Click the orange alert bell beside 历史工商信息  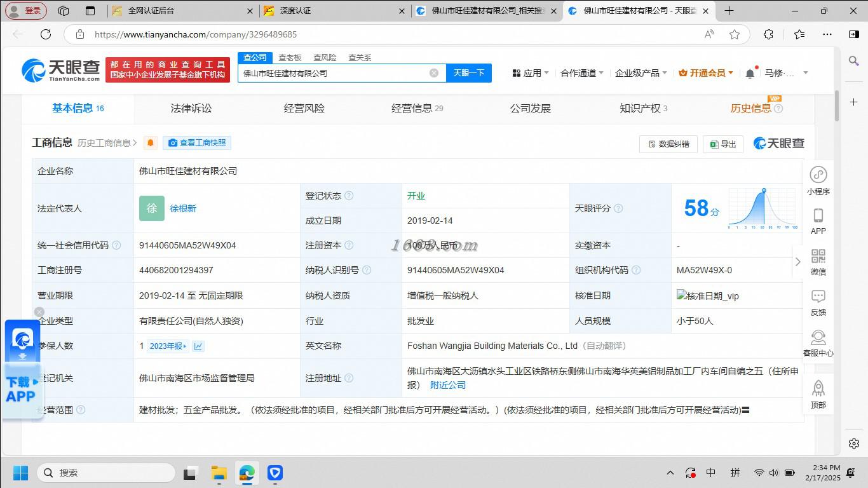click(151, 143)
